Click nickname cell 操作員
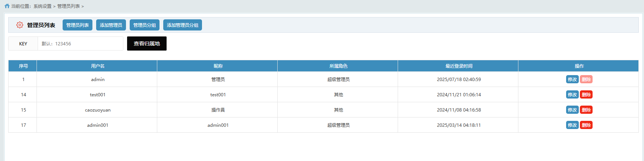 [x=218, y=110]
